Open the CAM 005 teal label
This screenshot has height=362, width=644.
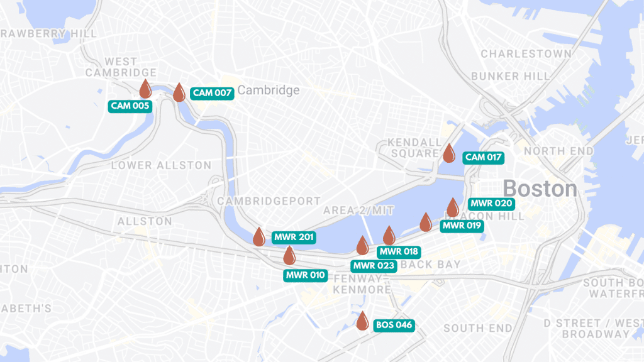tap(130, 106)
